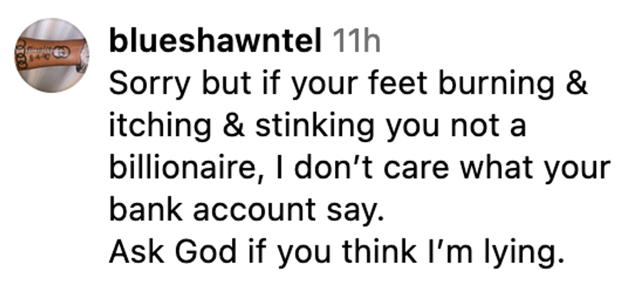Click the 11h timestamp
Viewport: 644px width, 286px height.
tap(356, 41)
